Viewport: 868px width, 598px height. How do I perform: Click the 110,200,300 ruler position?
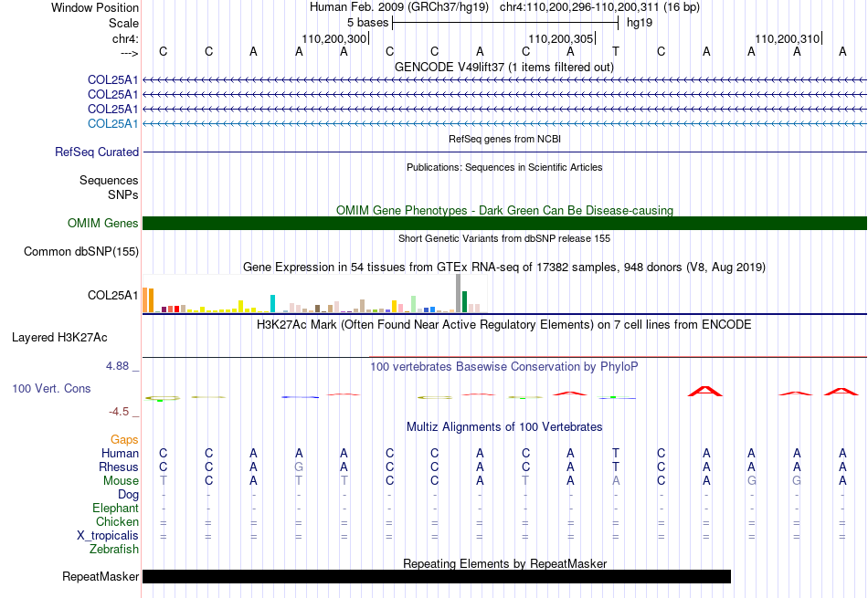click(x=333, y=38)
